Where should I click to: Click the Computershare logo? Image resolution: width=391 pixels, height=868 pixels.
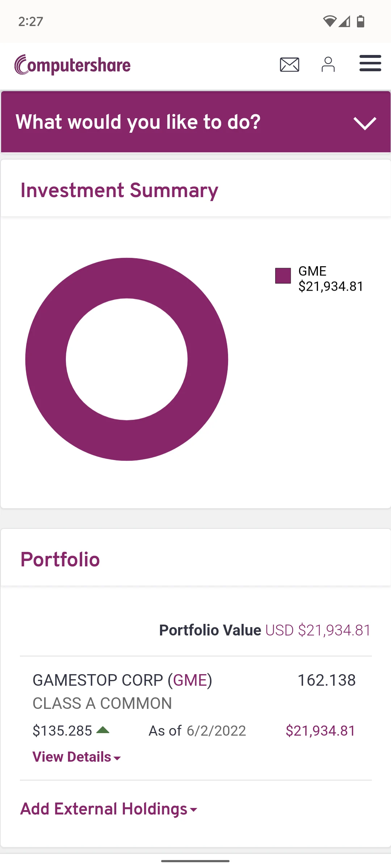click(72, 65)
